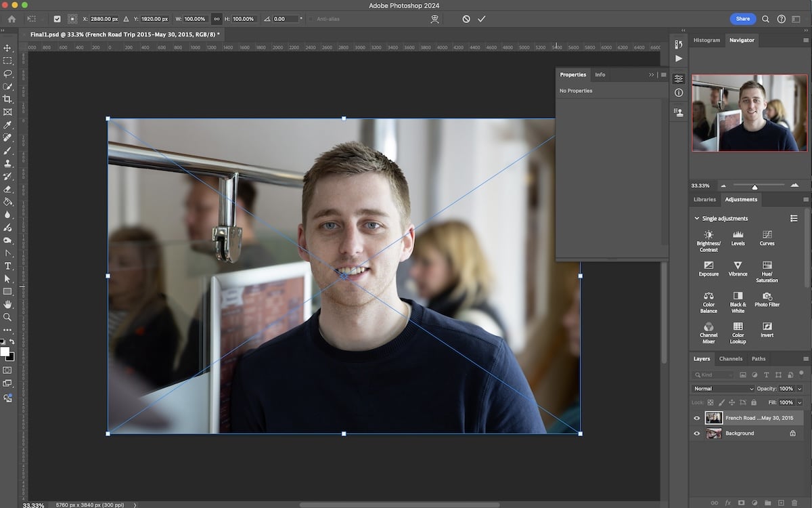Switch to the Channels tab

coord(731,358)
